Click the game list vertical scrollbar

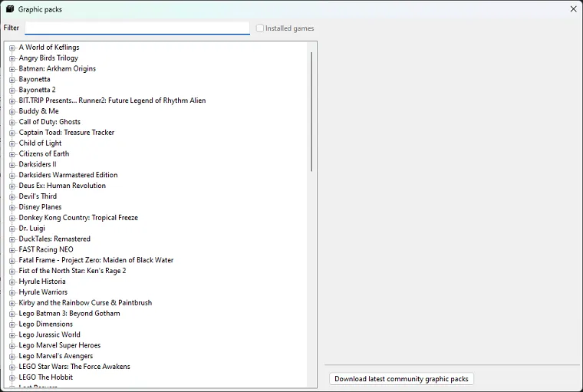pos(311,111)
